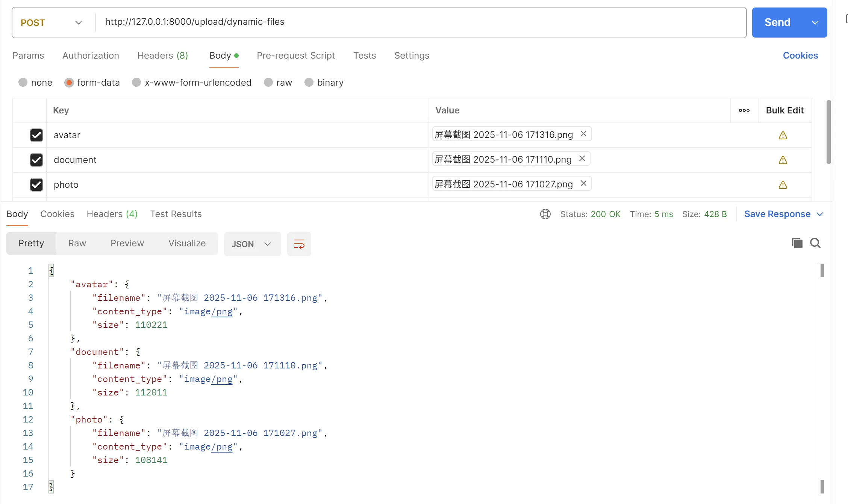The width and height of the screenshot is (848, 504).
Task: Switch to the Params tab
Action: [x=28, y=56]
